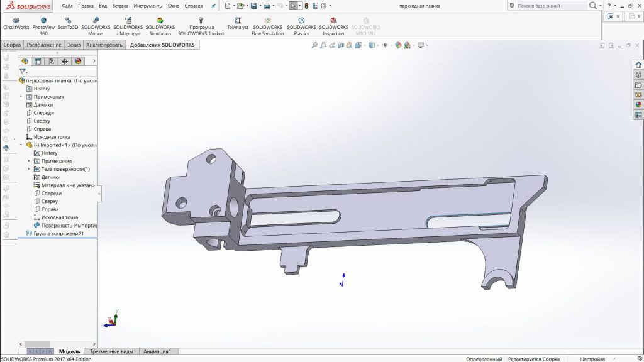The image size is (644, 362).
Task: Create a new document from the toolbar
Action: pos(228,6)
